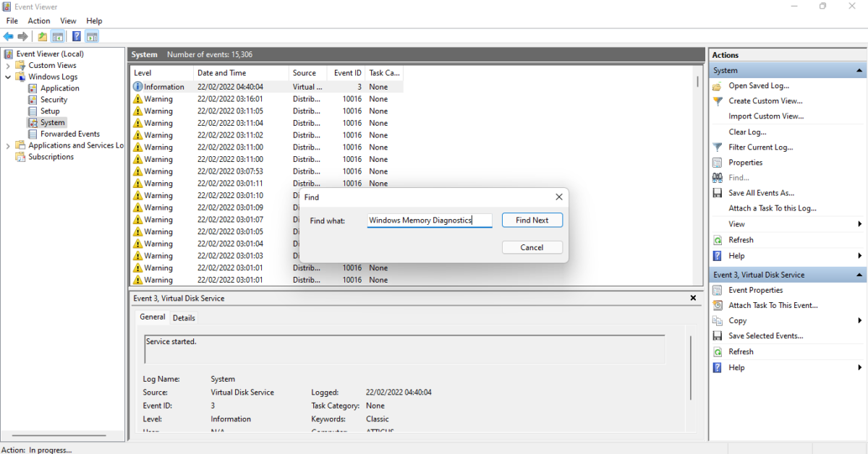Click the Open Saved Log folder icon
This screenshot has height=454, width=868.
717,85
